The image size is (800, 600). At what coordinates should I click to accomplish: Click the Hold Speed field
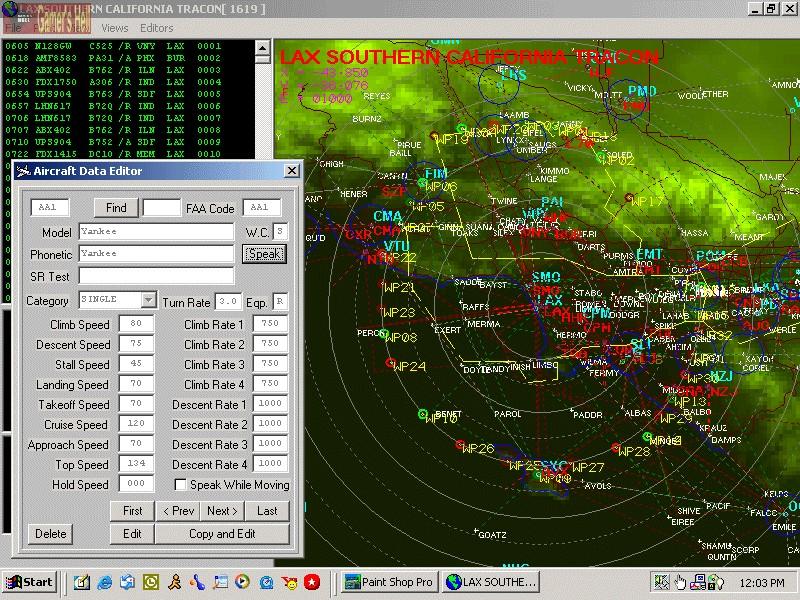(x=136, y=483)
